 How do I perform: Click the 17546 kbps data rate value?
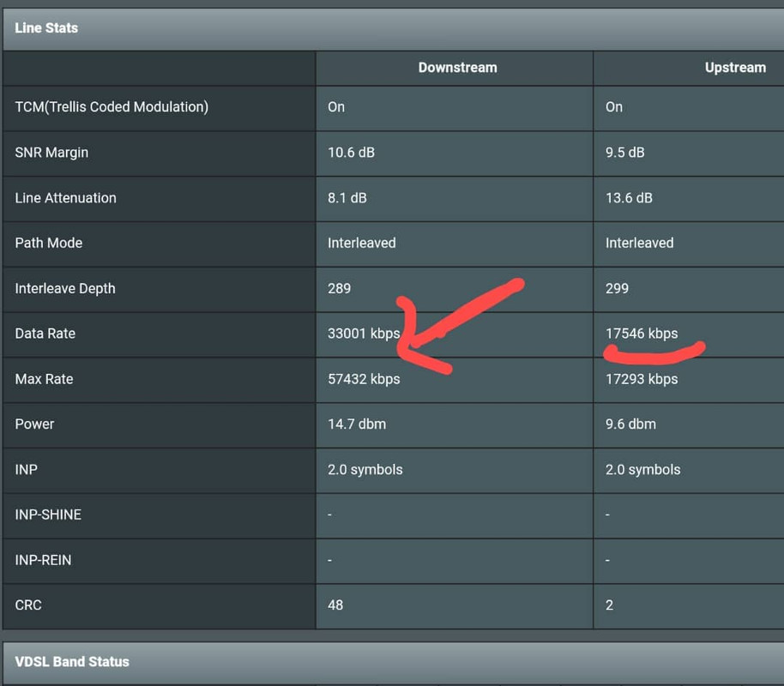point(642,334)
